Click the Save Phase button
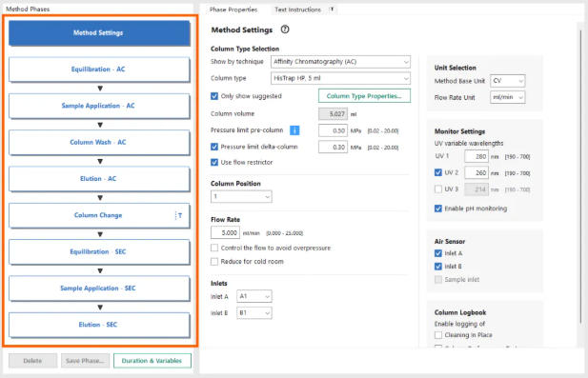588x378 pixels. [x=85, y=361]
